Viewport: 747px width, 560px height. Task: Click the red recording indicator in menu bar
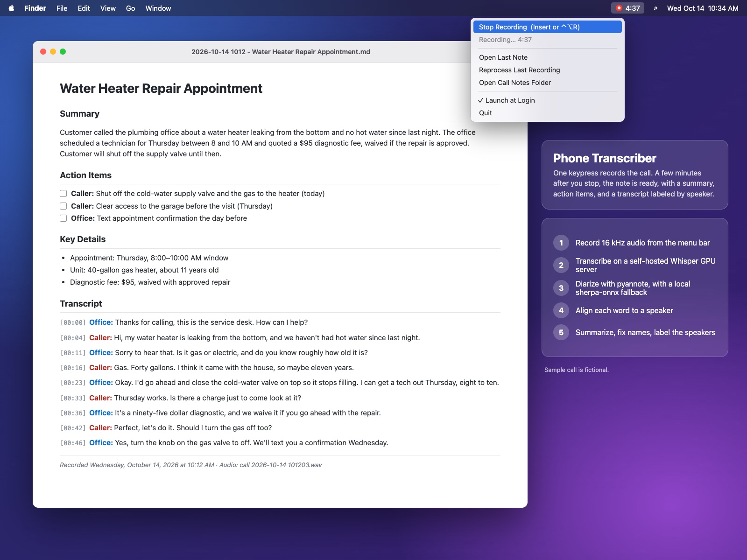coord(619,8)
